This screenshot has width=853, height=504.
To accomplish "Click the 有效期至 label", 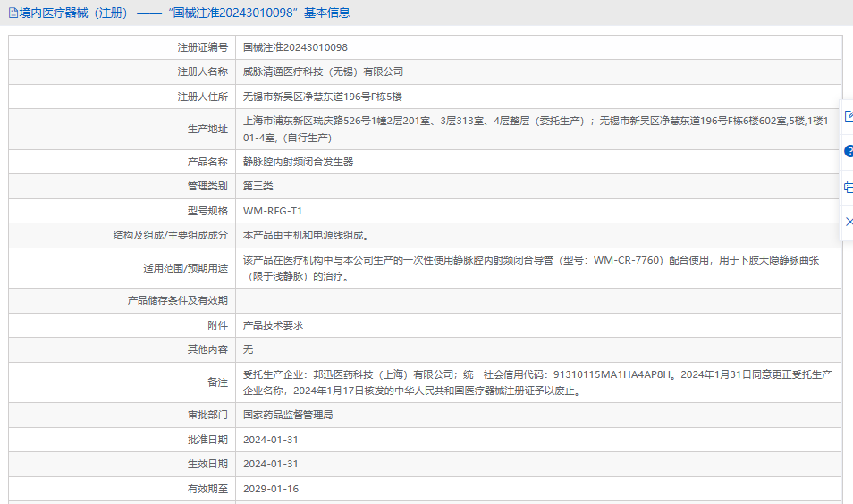I will [x=207, y=490].
